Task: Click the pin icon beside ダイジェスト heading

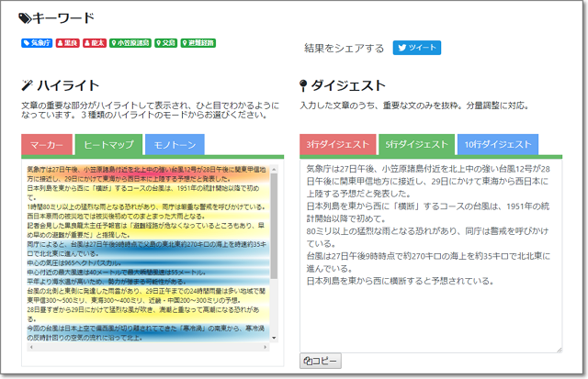Action: [304, 86]
